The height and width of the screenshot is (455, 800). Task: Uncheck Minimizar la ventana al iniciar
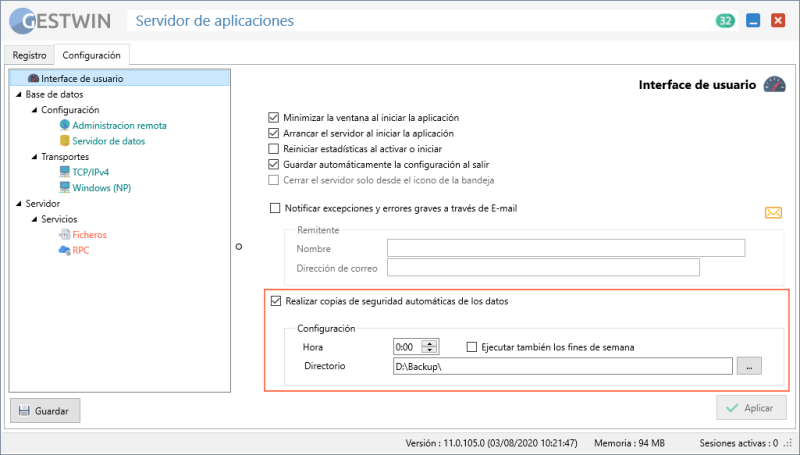pyautogui.click(x=274, y=117)
